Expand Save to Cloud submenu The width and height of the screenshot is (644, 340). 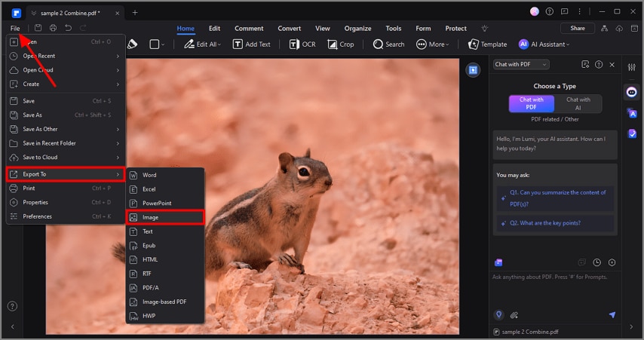click(x=66, y=157)
